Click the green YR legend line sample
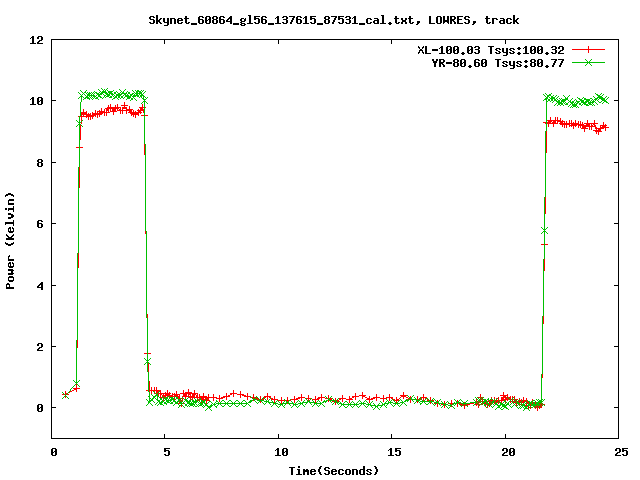 [x=588, y=62]
